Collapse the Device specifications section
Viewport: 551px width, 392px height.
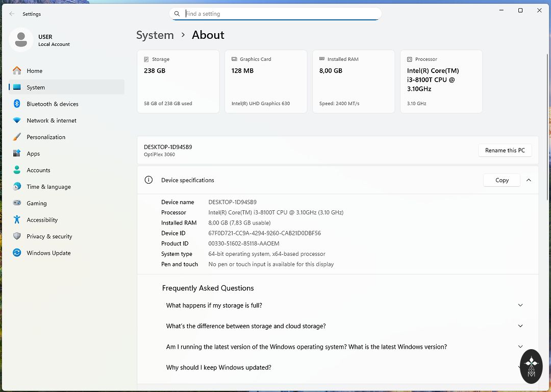coord(529,180)
